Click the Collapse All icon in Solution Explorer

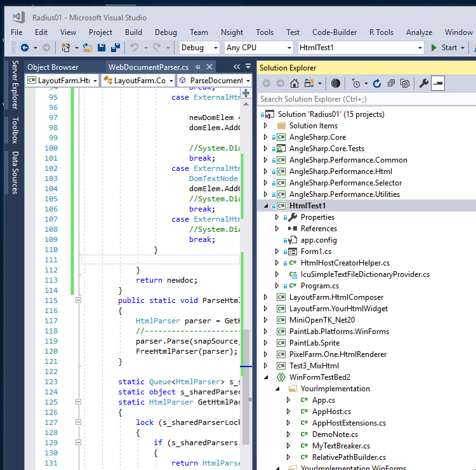coord(391,83)
